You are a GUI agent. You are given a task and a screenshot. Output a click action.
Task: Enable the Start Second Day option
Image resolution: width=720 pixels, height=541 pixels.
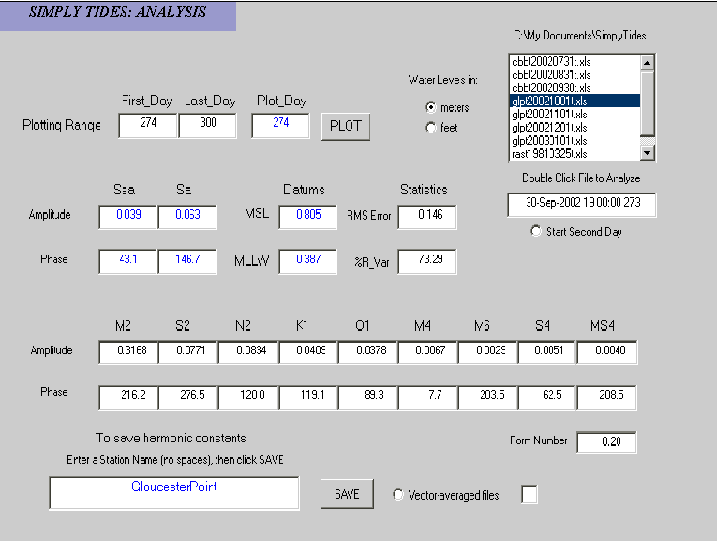537,232
